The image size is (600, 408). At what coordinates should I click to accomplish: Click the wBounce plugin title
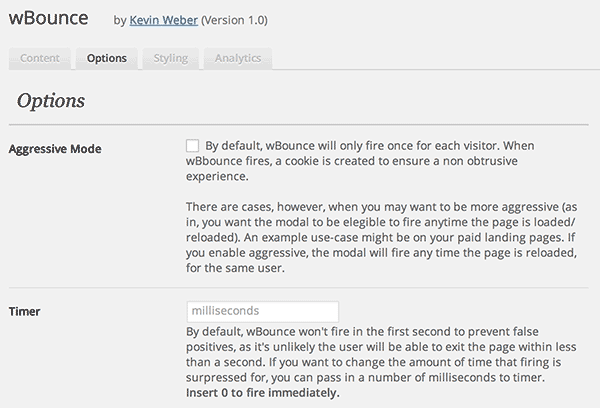pyautogui.click(x=48, y=19)
